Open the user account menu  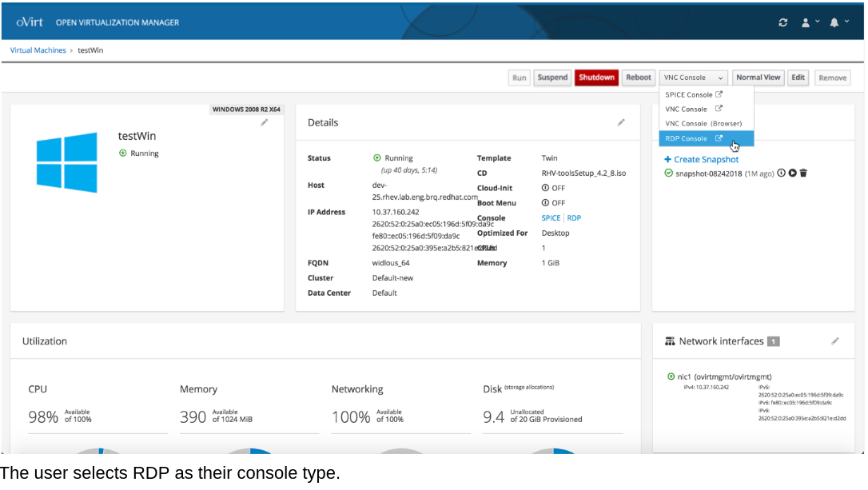pos(810,22)
